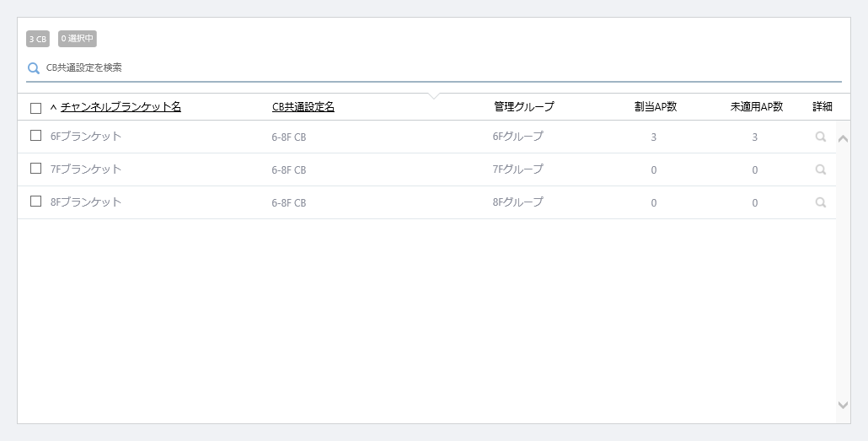Open details magnifier for 6Fブランケット row
Viewport: 868px width, 441px height.
(821, 137)
